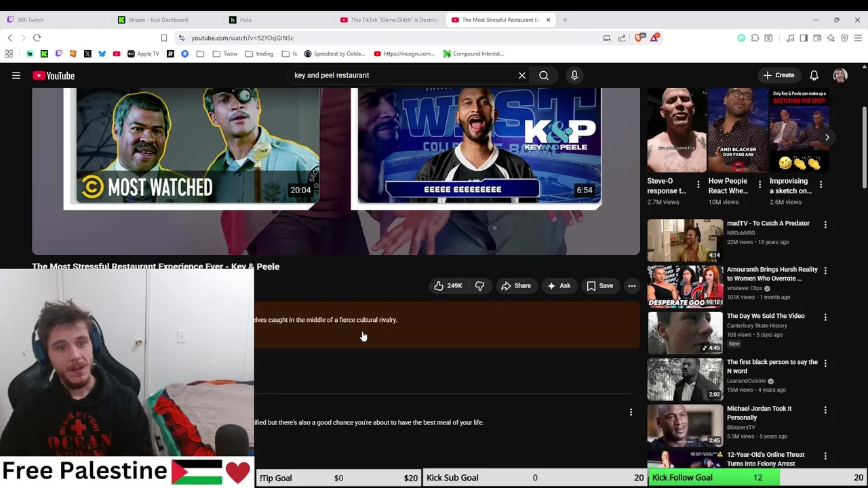The width and height of the screenshot is (868, 488).
Task: Open madTV To Catch A Predator thumbnail
Action: tap(685, 240)
